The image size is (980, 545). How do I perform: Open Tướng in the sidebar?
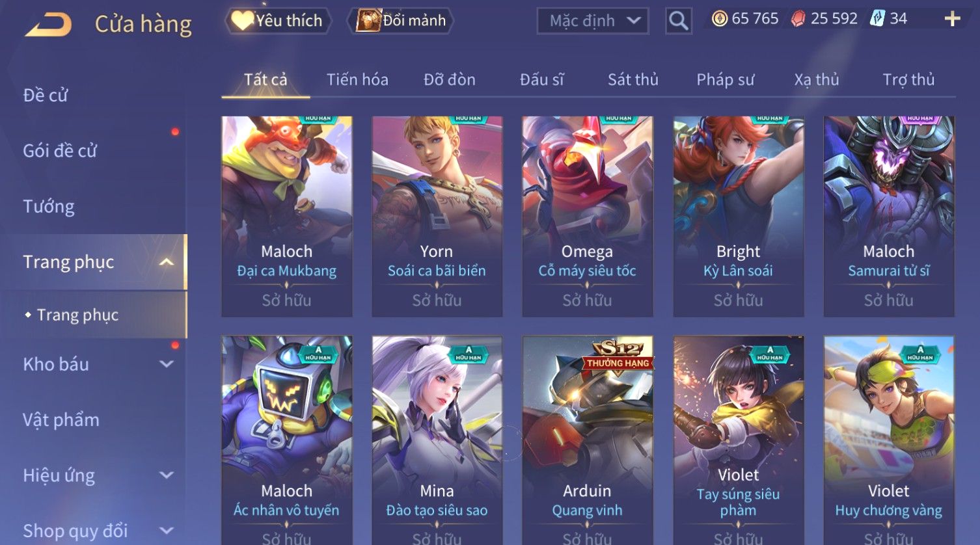pyautogui.click(x=49, y=207)
